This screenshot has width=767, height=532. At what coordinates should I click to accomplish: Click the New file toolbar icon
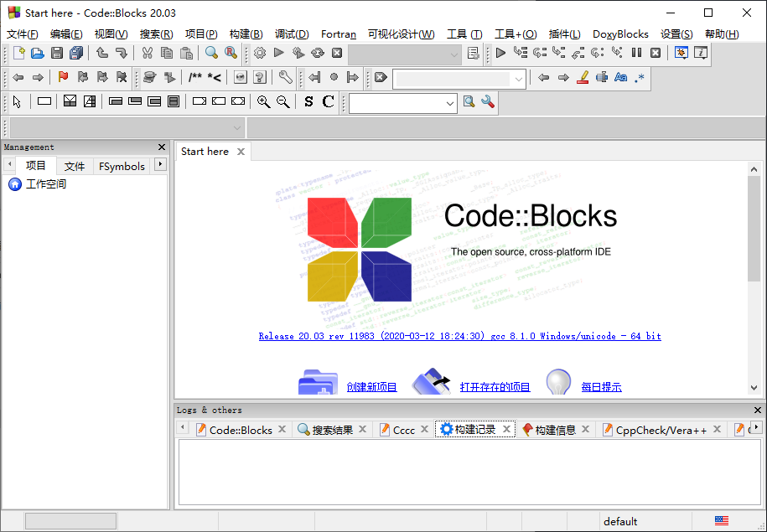coord(18,53)
